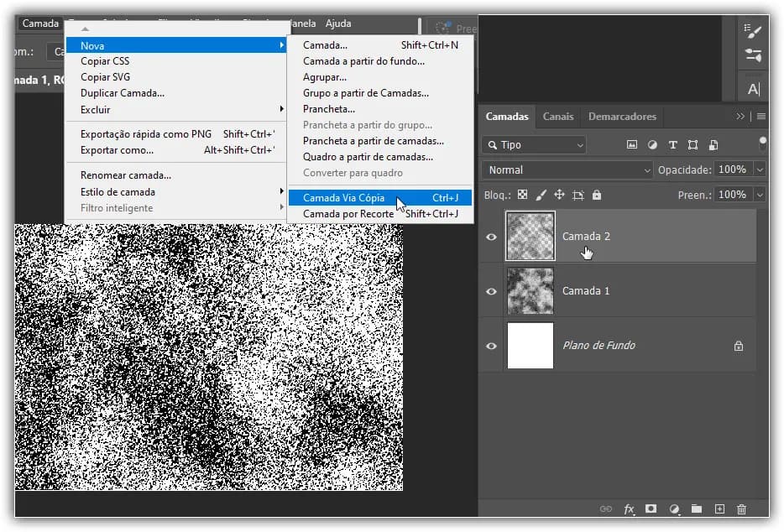784x532 pixels.
Task: Select the Plano de Fundo thumbnail
Action: [530, 346]
